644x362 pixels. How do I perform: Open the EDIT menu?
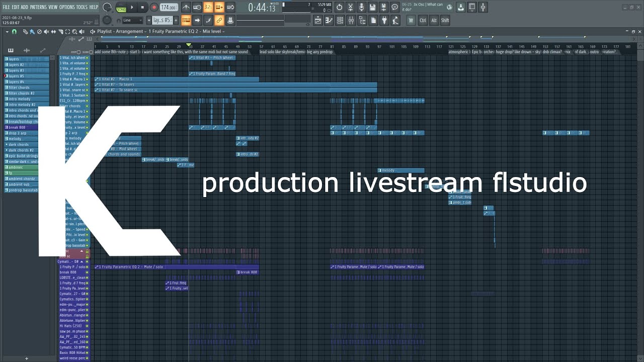pyautogui.click(x=16, y=7)
